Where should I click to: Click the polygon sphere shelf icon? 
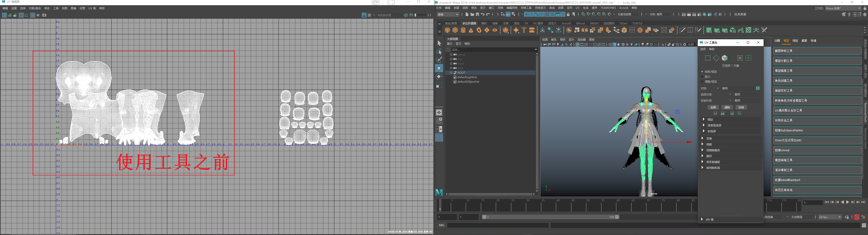click(x=447, y=30)
